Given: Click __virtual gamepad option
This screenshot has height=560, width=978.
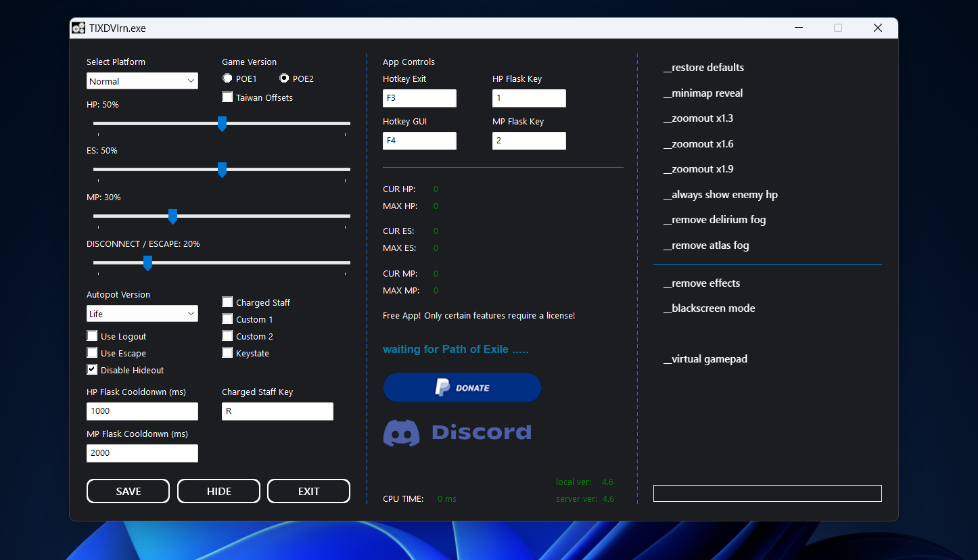Looking at the screenshot, I should 705,359.
